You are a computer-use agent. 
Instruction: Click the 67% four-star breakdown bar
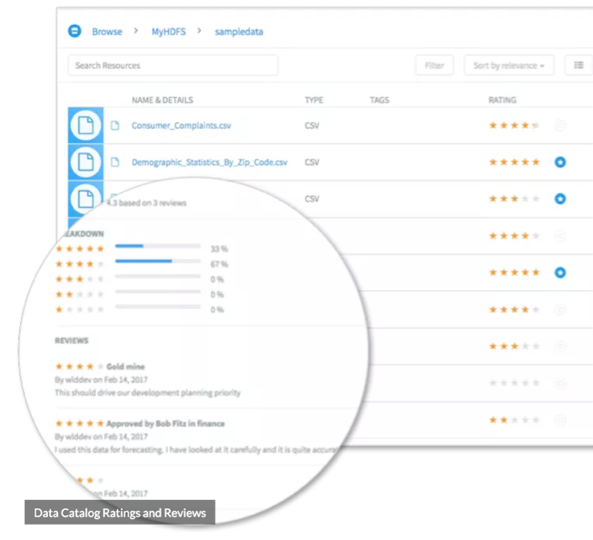(x=158, y=261)
